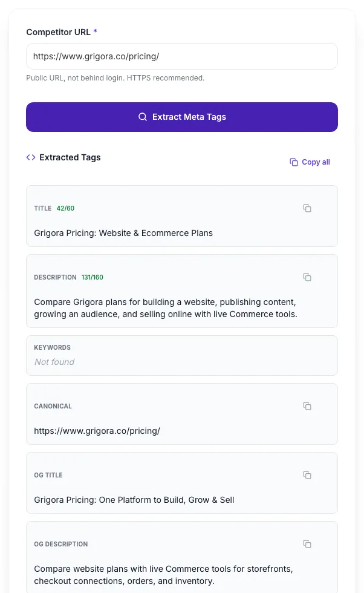The image size is (364, 593).
Task: Click the magnifier icon in Extract button
Action: [x=143, y=117]
